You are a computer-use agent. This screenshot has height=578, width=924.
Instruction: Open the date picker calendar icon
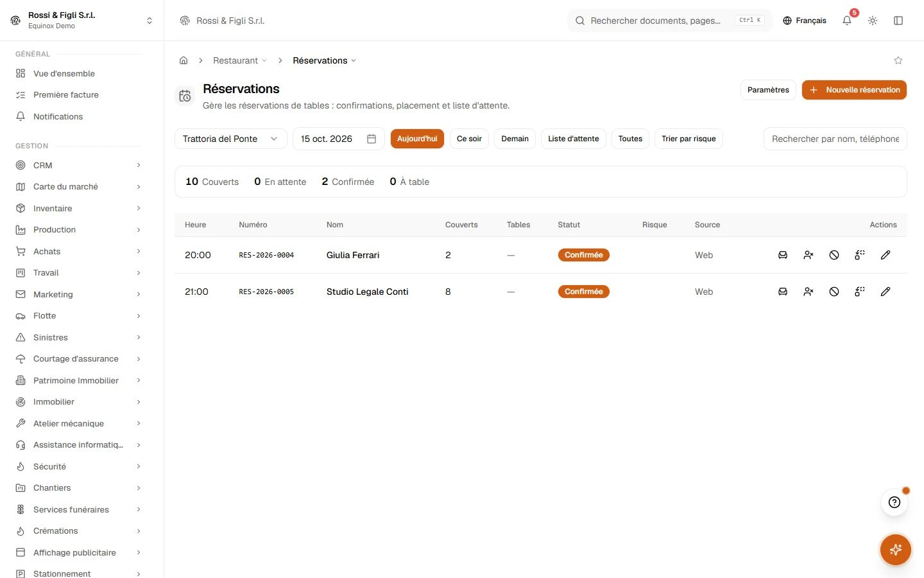[x=372, y=139]
